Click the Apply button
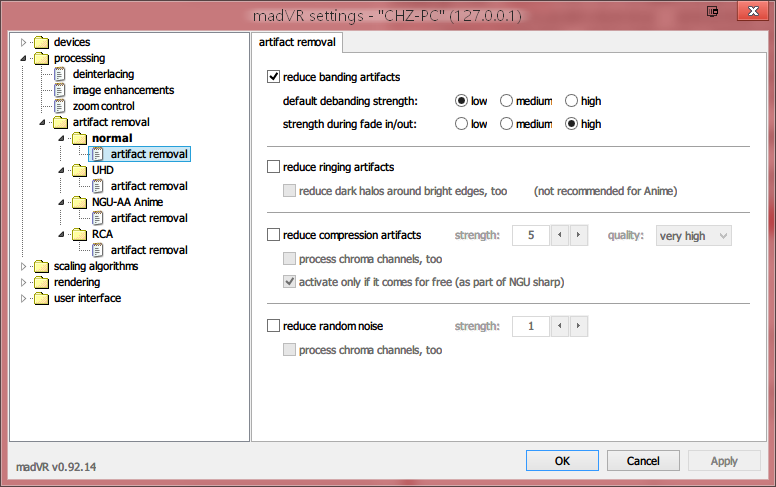The image size is (776, 487). click(724, 461)
